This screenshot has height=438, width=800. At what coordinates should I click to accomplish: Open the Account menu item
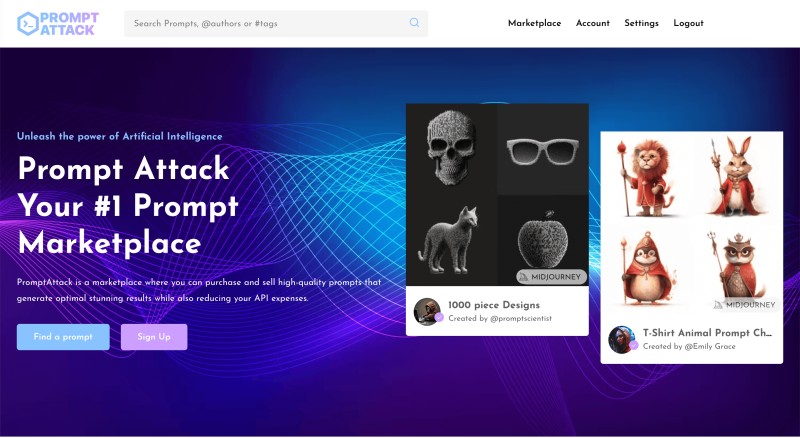click(x=592, y=23)
